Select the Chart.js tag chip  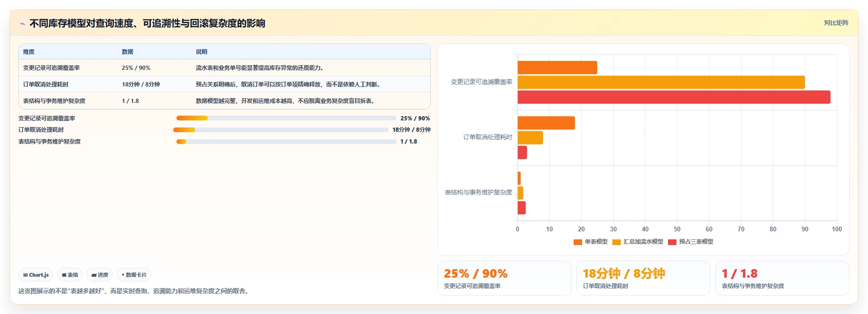coord(36,275)
